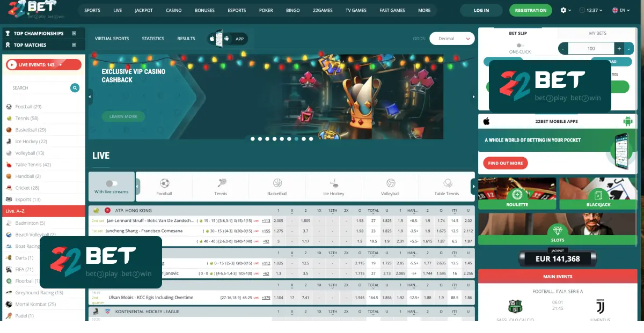Increase bet amount with plus button
This screenshot has height=333, width=644.
619,48
